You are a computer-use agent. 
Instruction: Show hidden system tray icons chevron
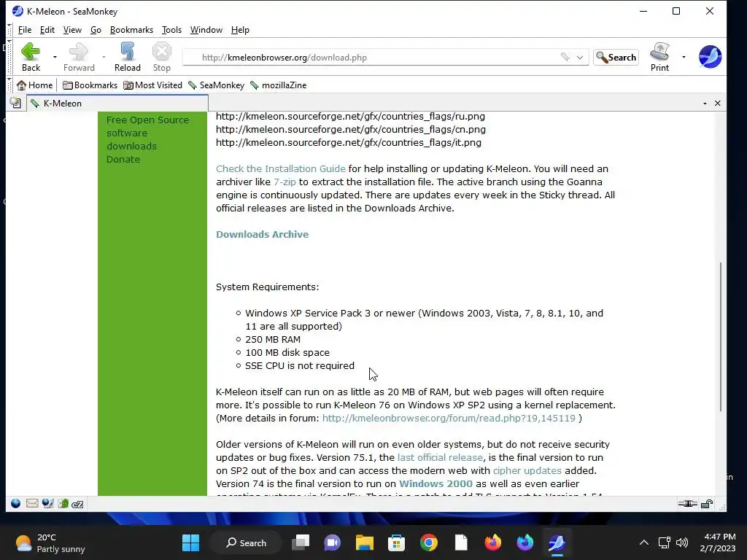click(643, 542)
